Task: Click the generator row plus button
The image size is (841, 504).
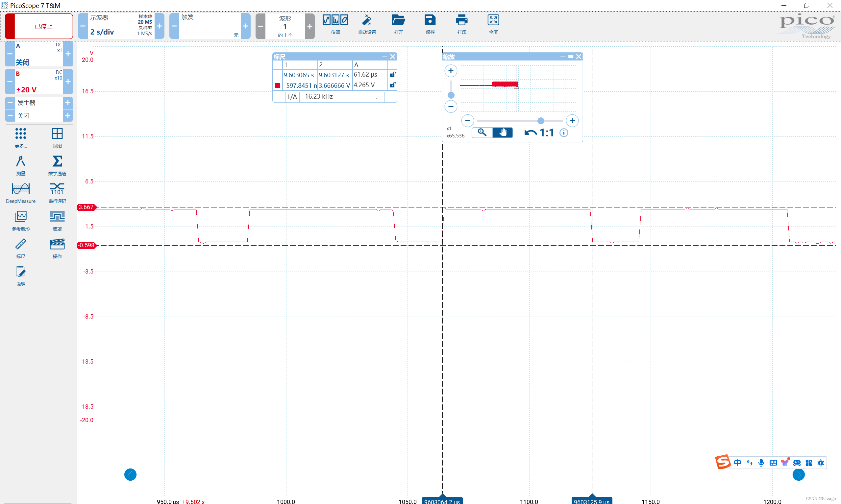Action: (68, 103)
